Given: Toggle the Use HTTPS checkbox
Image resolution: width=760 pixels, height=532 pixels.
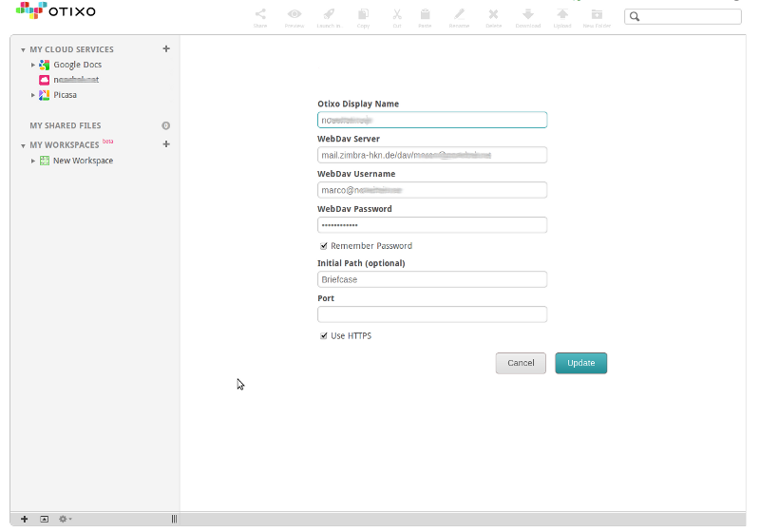Looking at the screenshot, I should (324, 336).
